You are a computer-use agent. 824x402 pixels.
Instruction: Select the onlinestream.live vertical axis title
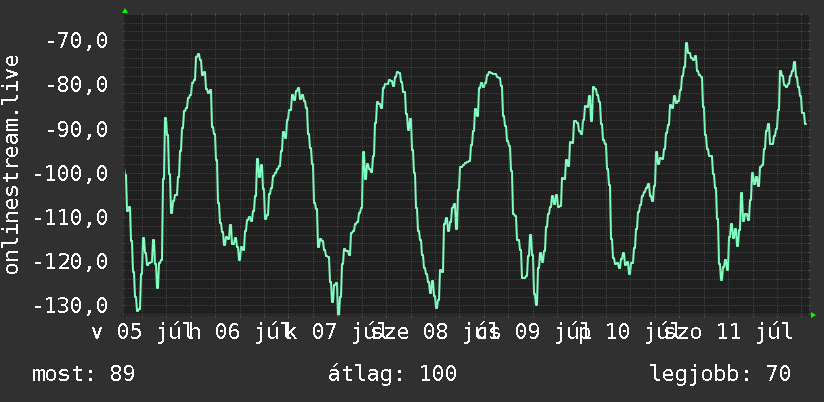[x=11, y=164]
